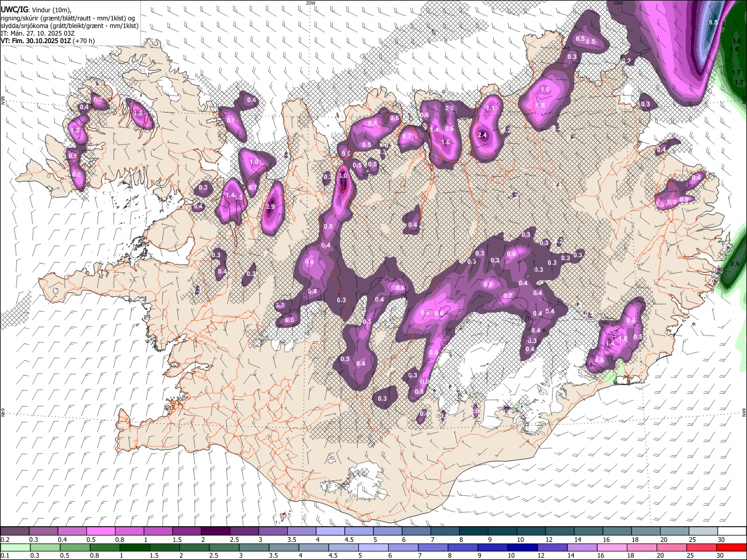Pick the pale grey upper-row swatch between 25 and 30
This screenshot has height=560, width=747.
coord(703,531)
